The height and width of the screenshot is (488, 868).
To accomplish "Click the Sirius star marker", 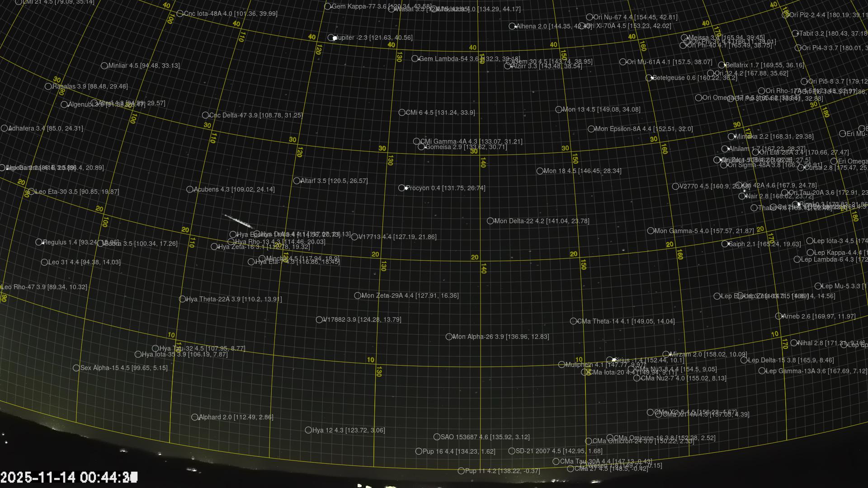I will (x=609, y=360).
